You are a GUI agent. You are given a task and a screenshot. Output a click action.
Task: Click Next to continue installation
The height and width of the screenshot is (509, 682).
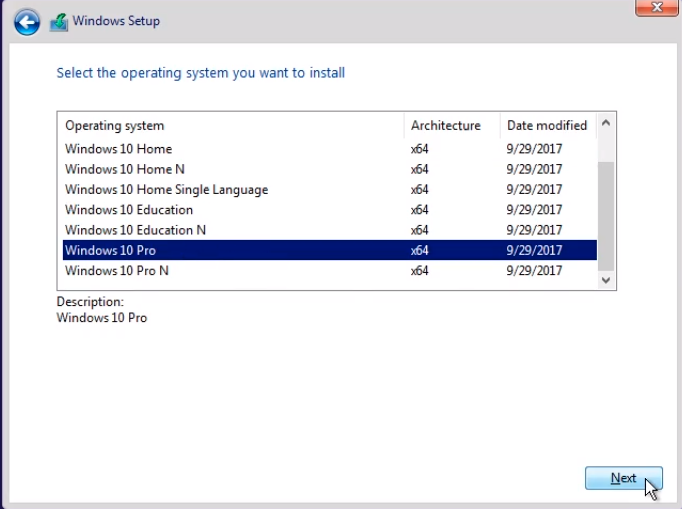click(624, 478)
